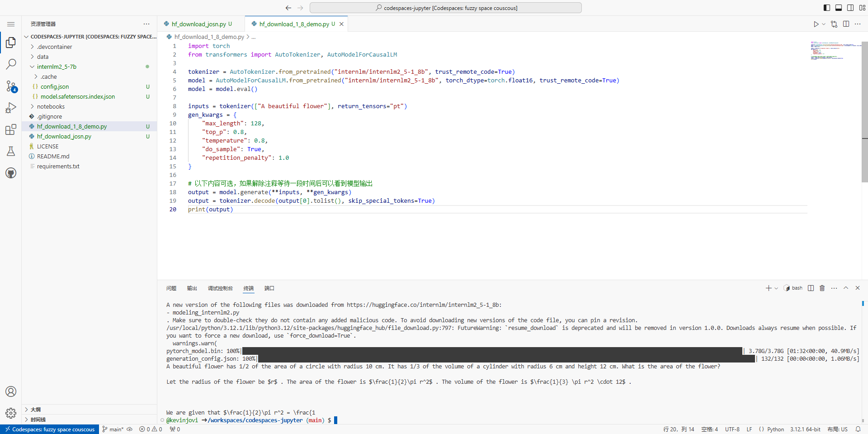Screen dimensions: 868x434
Task: Open the hamburger application menu
Action: coord(11,24)
